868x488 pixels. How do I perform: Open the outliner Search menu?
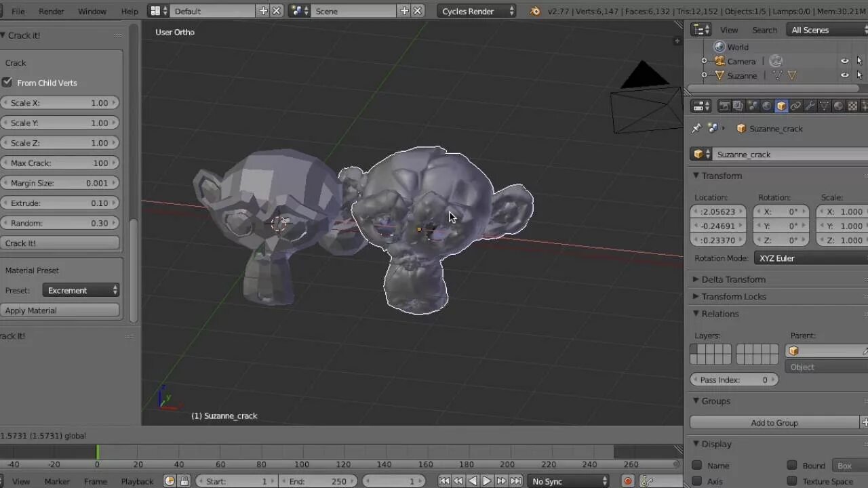[764, 30]
